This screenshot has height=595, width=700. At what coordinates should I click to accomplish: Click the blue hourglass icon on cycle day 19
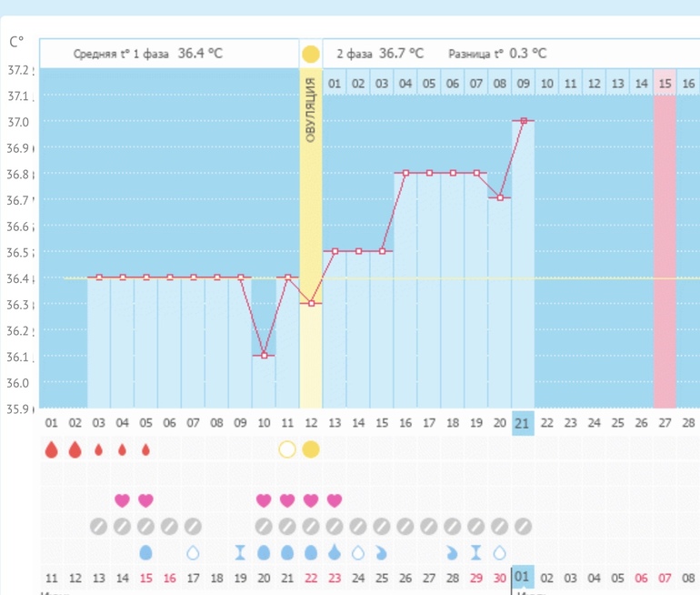coord(475,552)
